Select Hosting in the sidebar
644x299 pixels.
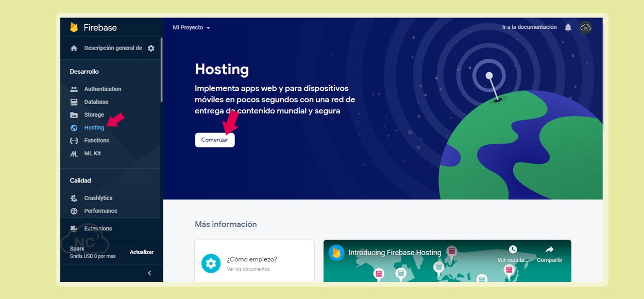tap(94, 127)
